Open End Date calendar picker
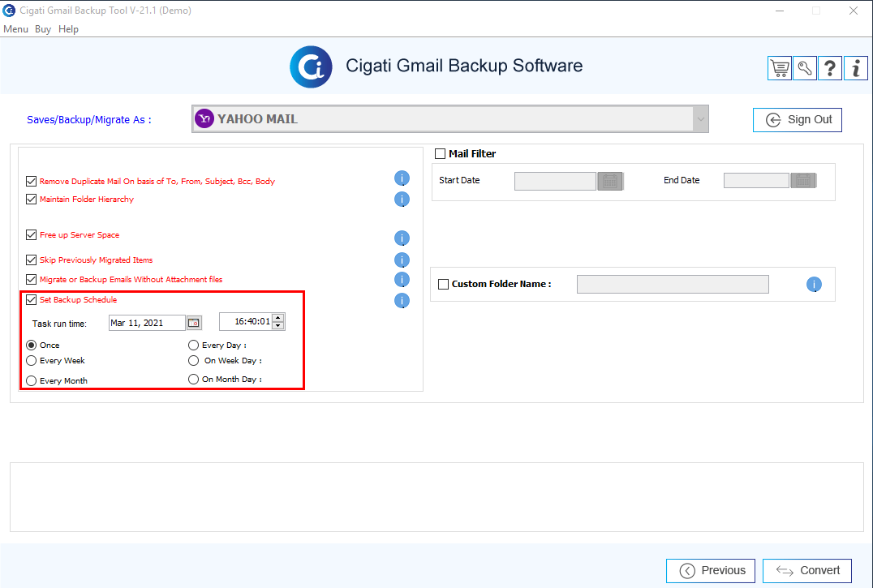Image resolution: width=873 pixels, height=588 pixels. click(803, 180)
